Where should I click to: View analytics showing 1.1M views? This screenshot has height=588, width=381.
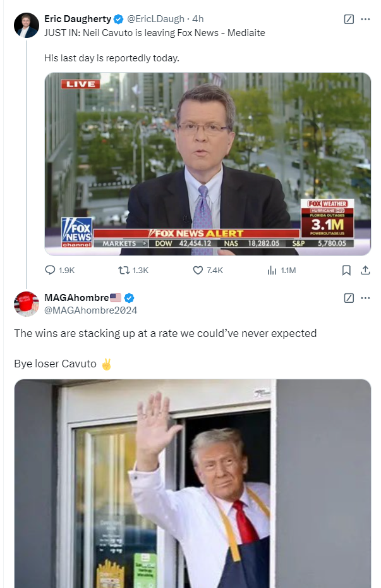[272, 271]
